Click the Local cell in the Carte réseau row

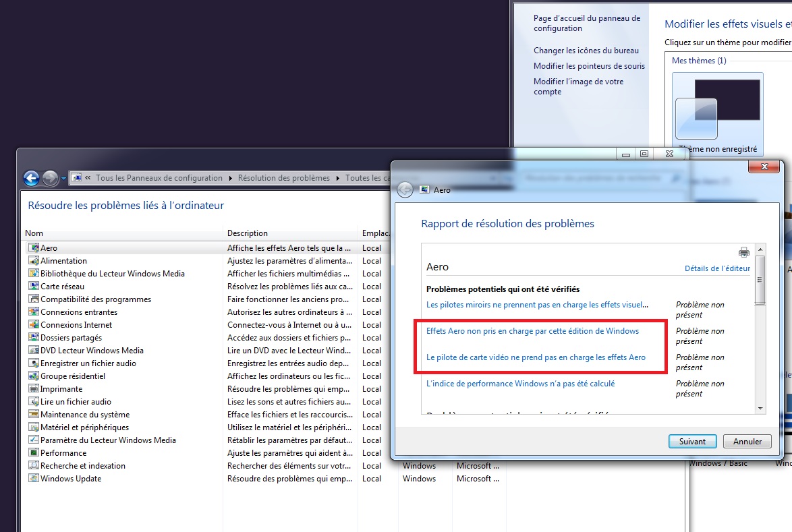coord(372,286)
